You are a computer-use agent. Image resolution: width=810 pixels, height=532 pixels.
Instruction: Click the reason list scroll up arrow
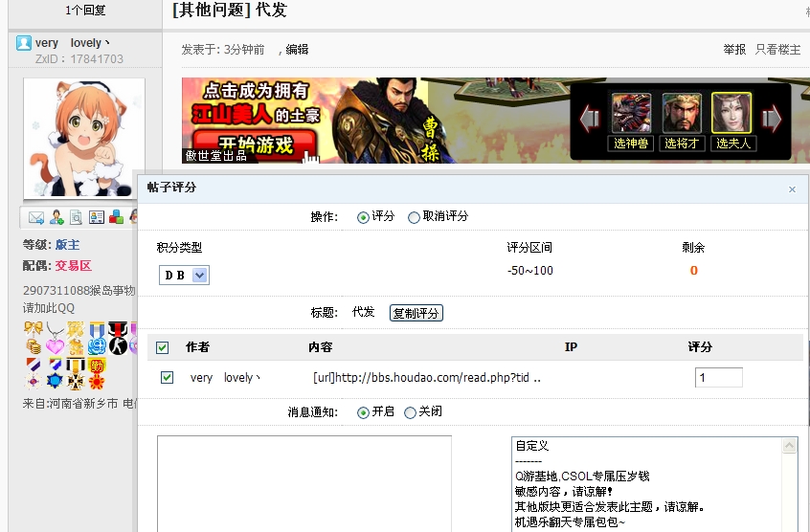pyautogui.click(x=789, y=445)
